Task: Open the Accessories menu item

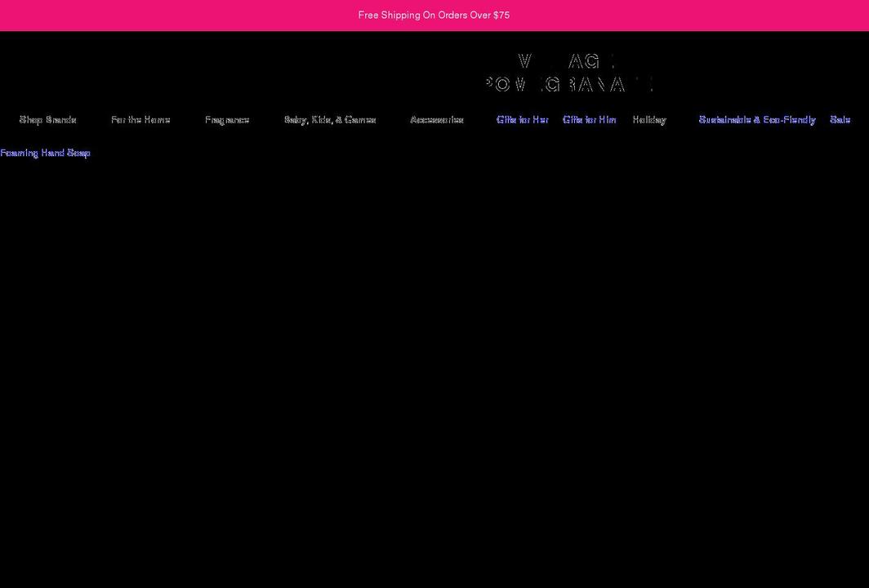Action: 437,120
